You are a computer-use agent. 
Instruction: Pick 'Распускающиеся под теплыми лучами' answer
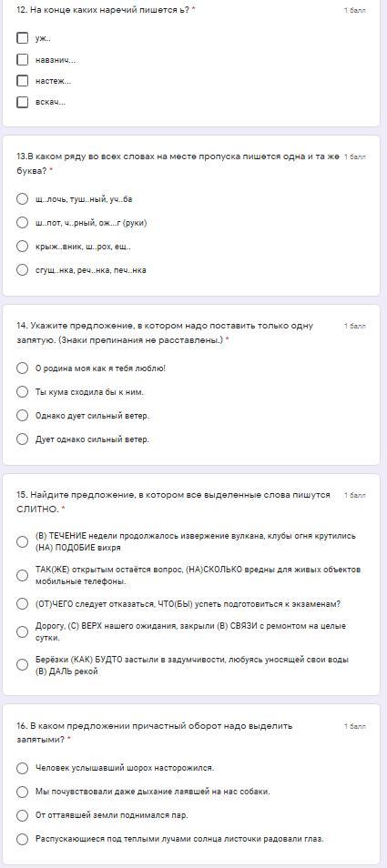[x=22, y=839]
